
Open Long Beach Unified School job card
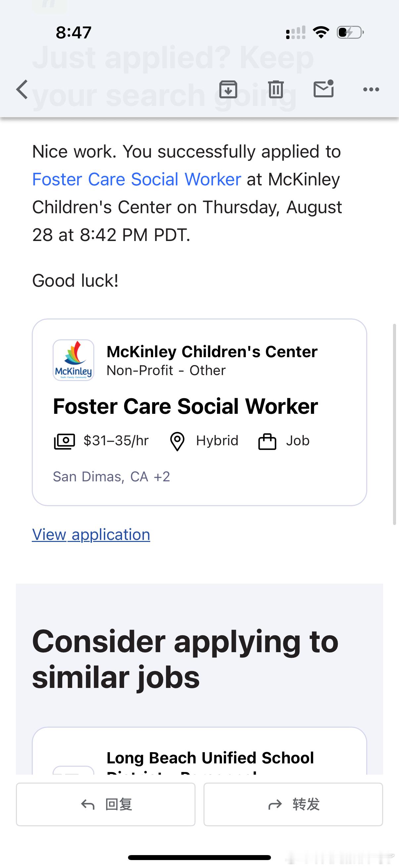pos(199,751)
